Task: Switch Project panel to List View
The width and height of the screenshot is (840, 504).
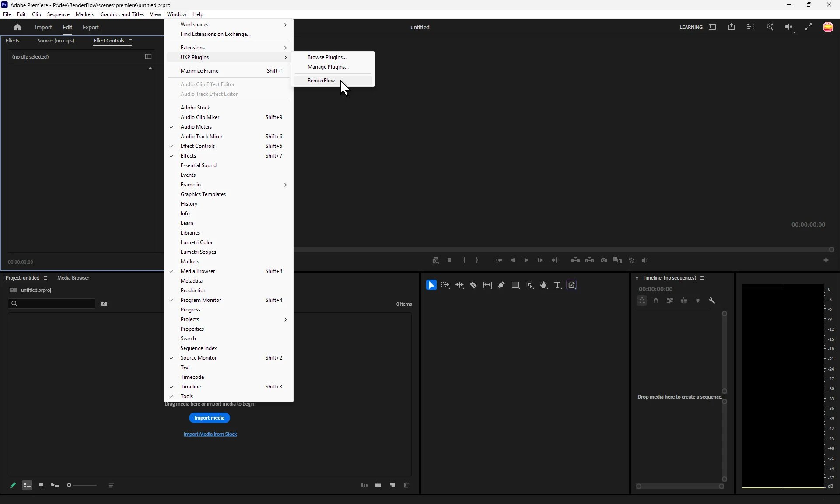Action: [x=27, y=485]
